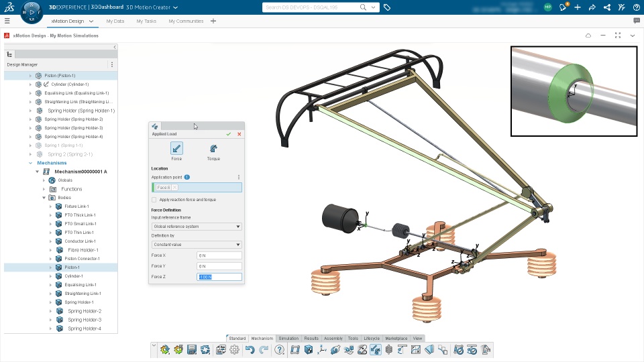Click the Help question icon in action bar
The image size is (644, 362).
pos(279,350)
